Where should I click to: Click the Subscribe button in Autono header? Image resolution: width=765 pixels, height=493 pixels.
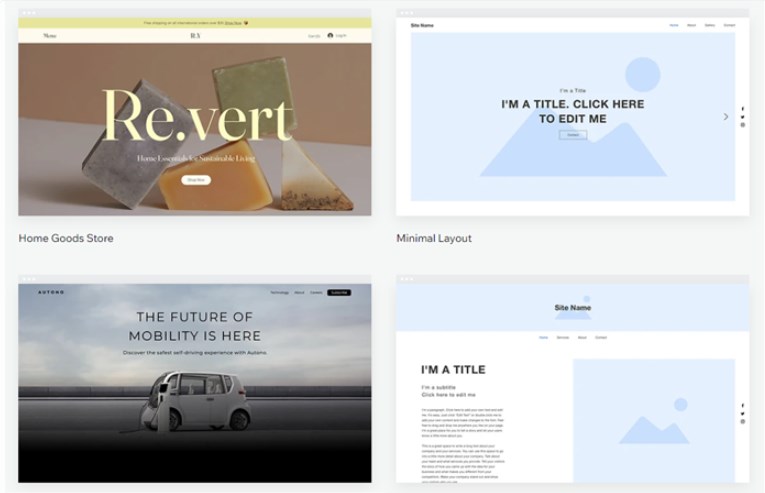(x=339, y=292)
